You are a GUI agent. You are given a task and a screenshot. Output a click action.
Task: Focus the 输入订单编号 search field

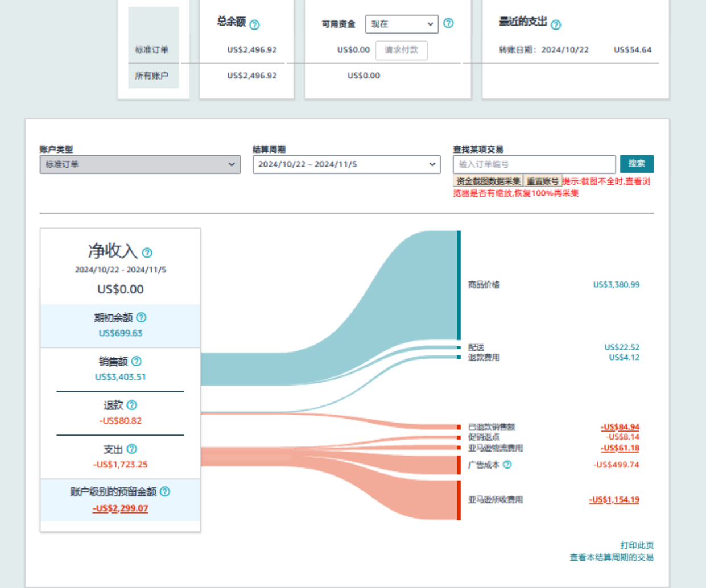534,164
